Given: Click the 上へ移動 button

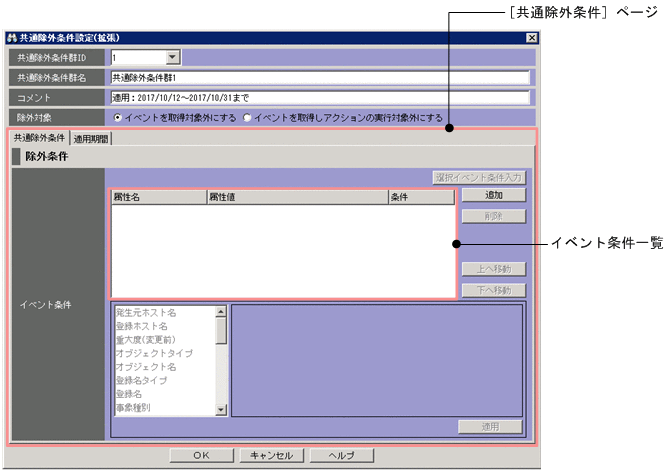Looking at the screenshot, I should click(x=494, y=269).
